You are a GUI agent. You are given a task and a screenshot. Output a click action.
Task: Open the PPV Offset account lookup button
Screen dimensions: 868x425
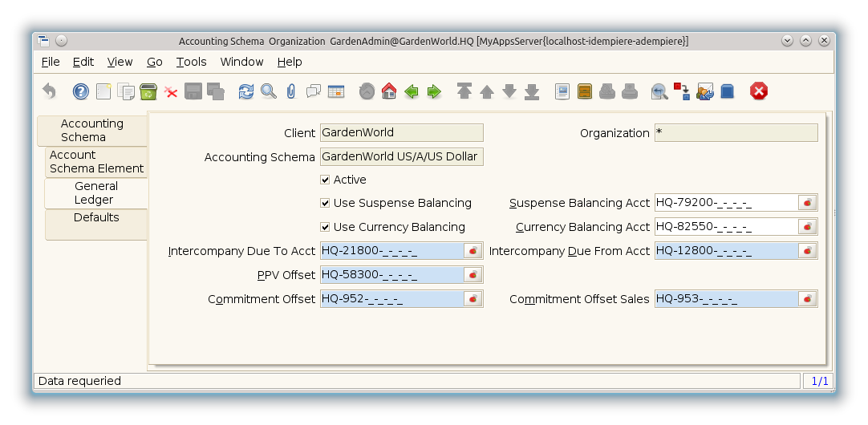pos(473,275)
